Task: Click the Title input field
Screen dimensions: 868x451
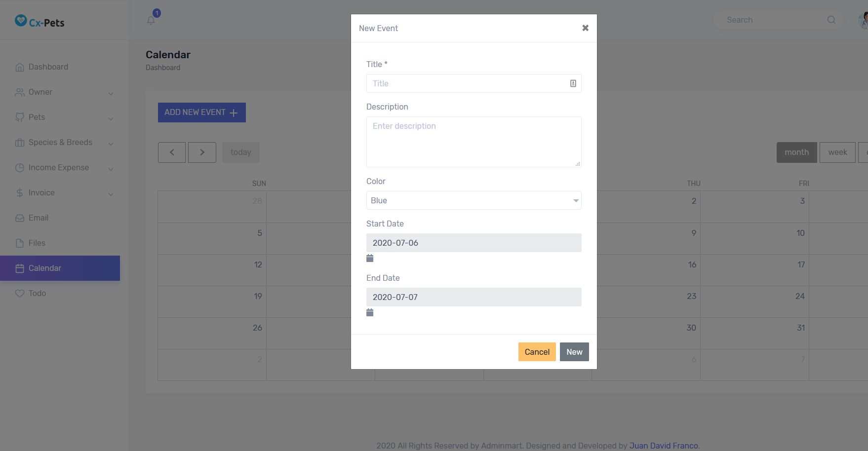Action: [x=467, y=83]
